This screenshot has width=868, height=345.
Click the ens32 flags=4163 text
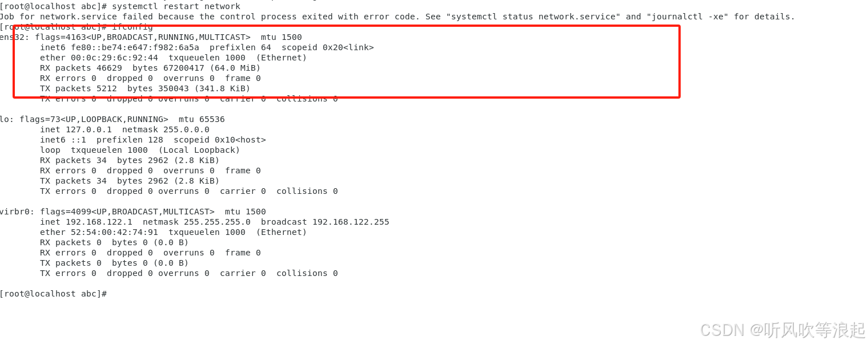tap(61, 37)
